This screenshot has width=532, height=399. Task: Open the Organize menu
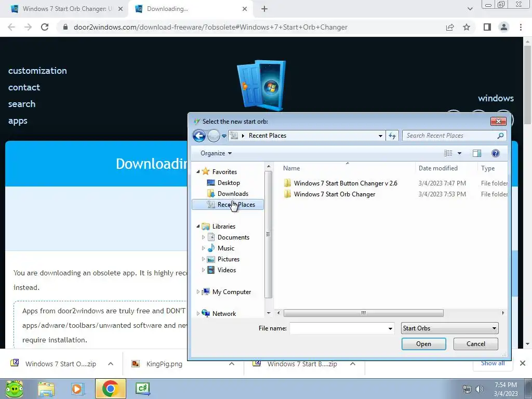[x=216, y=153]
